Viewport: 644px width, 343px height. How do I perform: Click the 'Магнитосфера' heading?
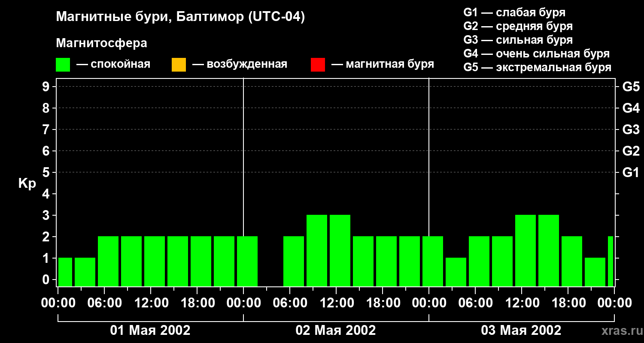click(101, 43)
